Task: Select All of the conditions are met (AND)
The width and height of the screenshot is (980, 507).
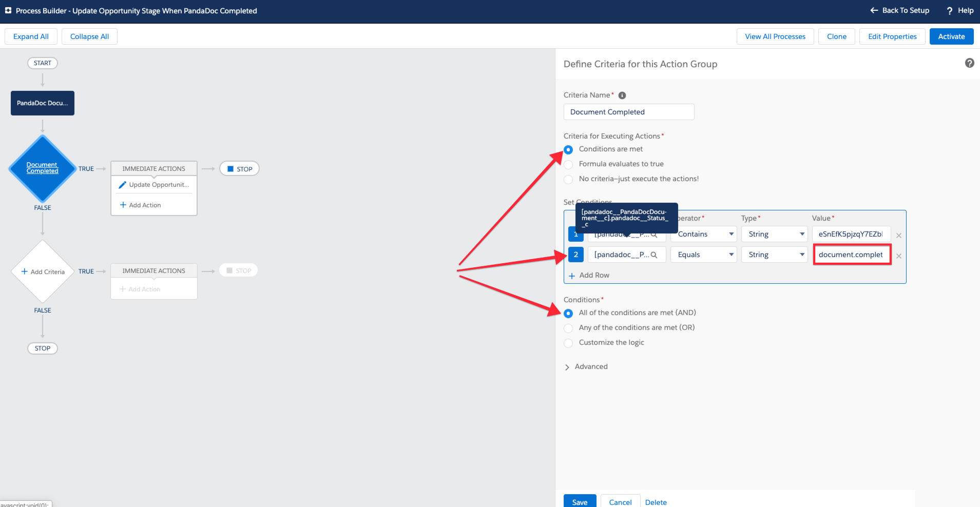Action: point(568,314)
